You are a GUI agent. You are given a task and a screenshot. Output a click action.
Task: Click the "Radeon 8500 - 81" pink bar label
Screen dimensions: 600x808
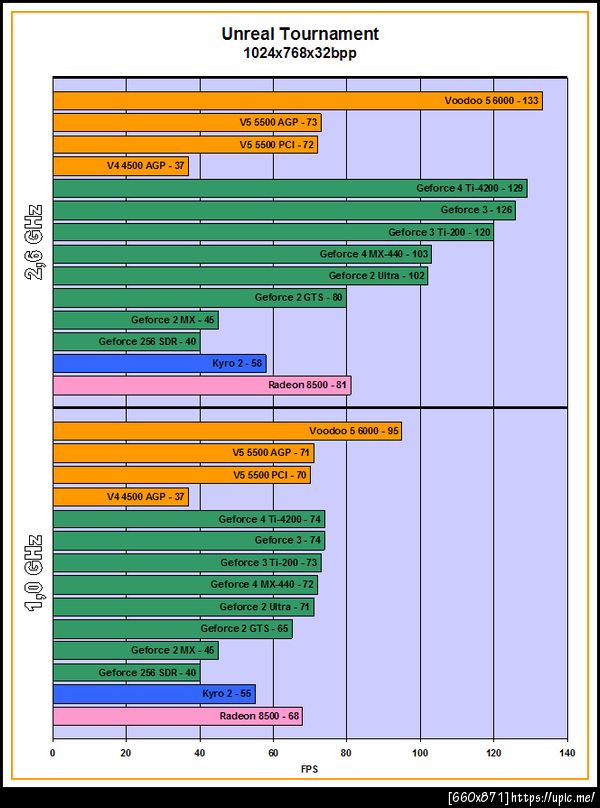[308, 385]
